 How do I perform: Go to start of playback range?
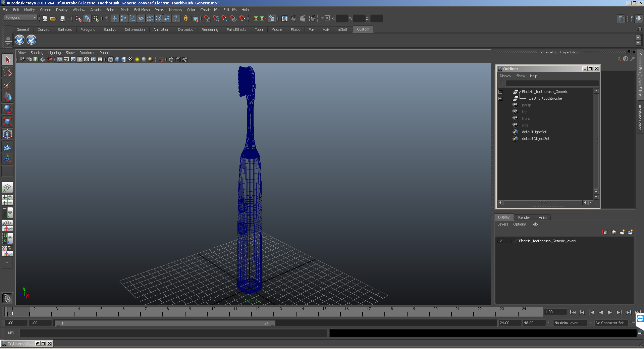pyautogui.click(x=573, y=312)
